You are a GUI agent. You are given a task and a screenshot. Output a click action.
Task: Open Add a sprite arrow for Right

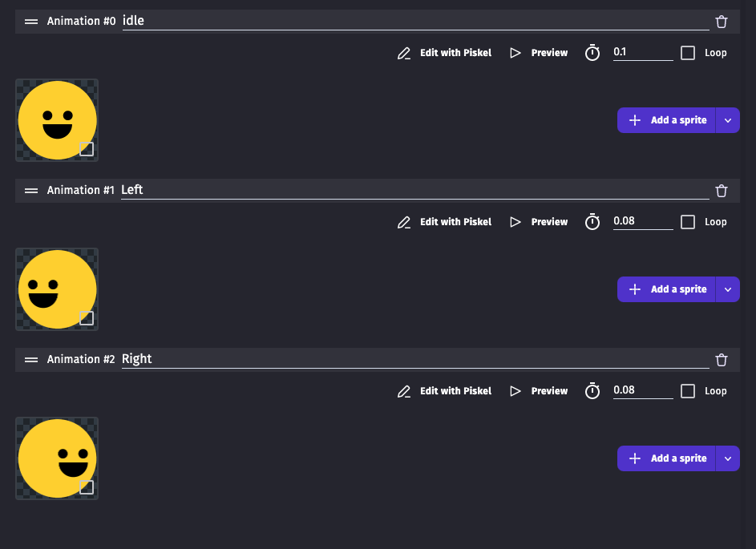pos(728,458)
